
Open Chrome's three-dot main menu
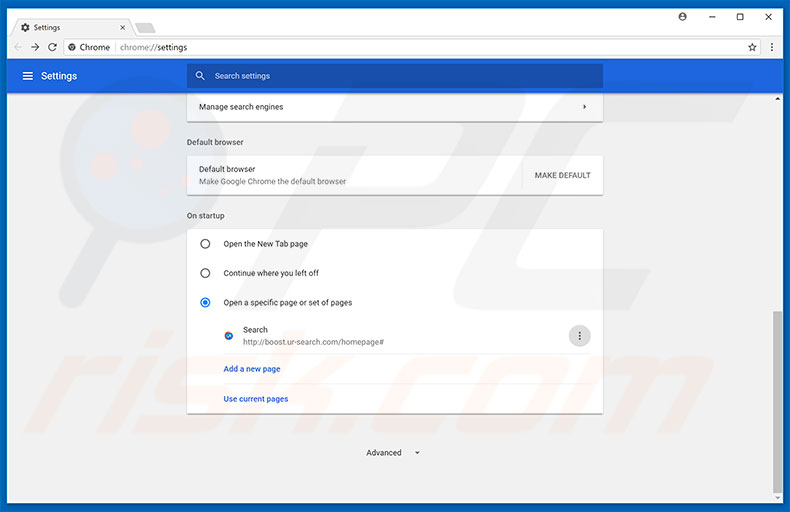(772, 47)
